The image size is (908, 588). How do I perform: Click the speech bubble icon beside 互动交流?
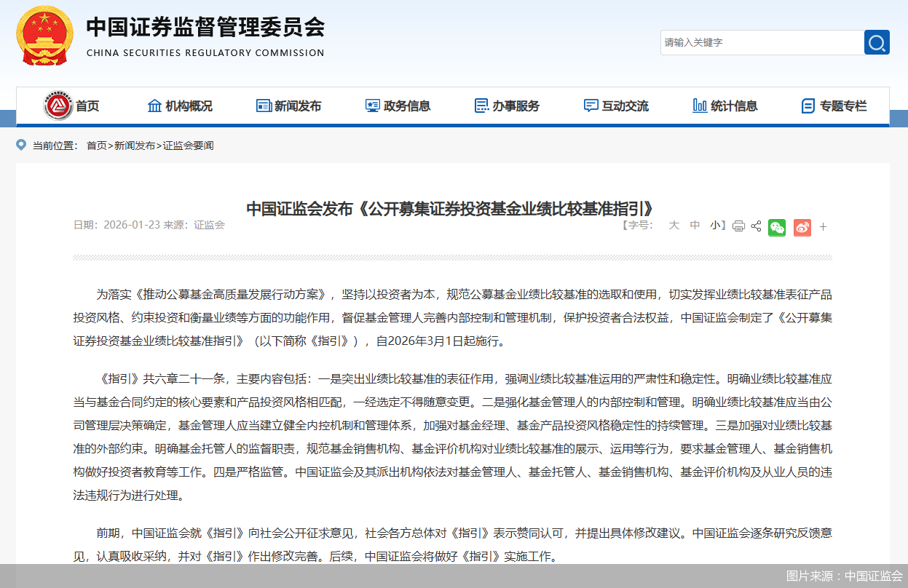click(x=591, y=105)
